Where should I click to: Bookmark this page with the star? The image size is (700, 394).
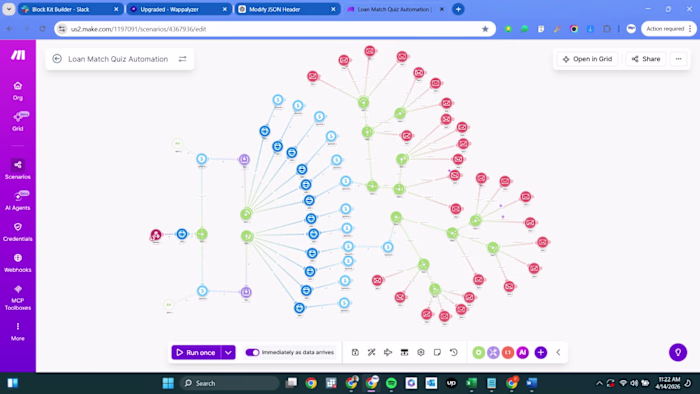tap(485, 29)
